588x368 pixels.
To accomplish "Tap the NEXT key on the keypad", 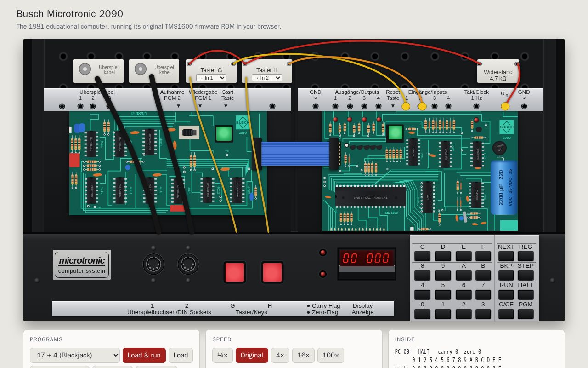I will pos(506,256).
